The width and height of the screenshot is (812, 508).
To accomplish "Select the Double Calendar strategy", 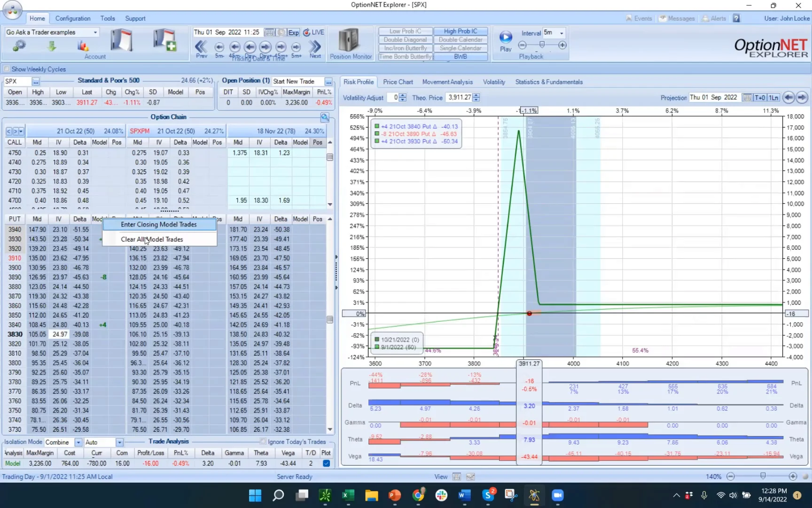I will pos(461,40).
